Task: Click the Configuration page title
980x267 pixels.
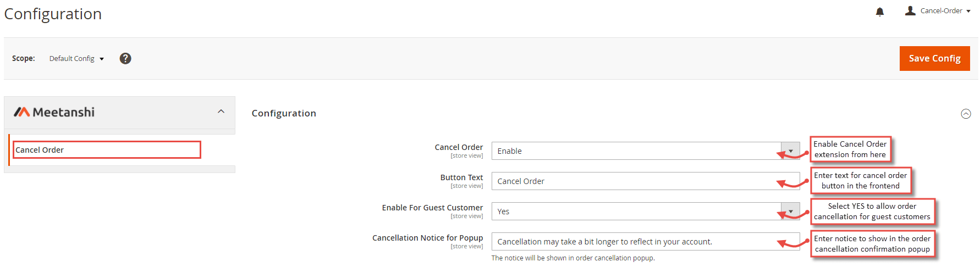Action: 53,14
